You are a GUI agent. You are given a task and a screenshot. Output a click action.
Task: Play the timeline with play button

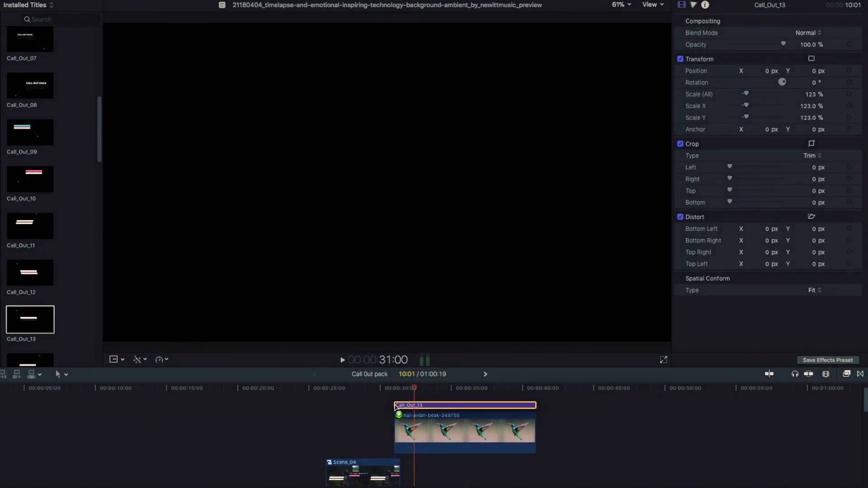pos(343,360)
